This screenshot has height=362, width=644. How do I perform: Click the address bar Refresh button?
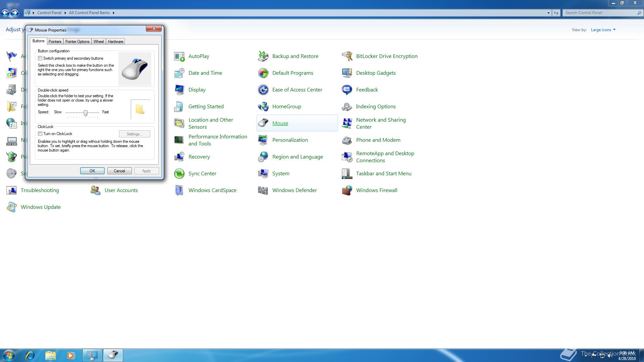click(556, 13)
